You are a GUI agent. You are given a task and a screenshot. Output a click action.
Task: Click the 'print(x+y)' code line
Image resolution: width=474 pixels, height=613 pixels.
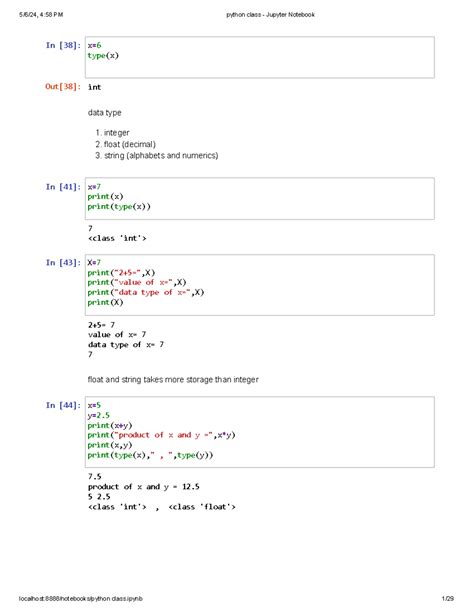110,425
